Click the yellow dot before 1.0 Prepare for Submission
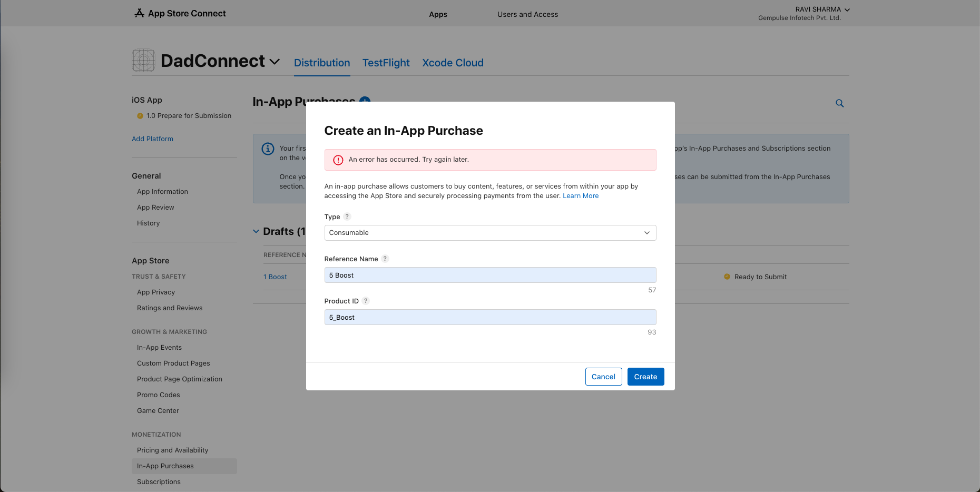This screenshot has width=980, height=492. [x=140, y=116]
